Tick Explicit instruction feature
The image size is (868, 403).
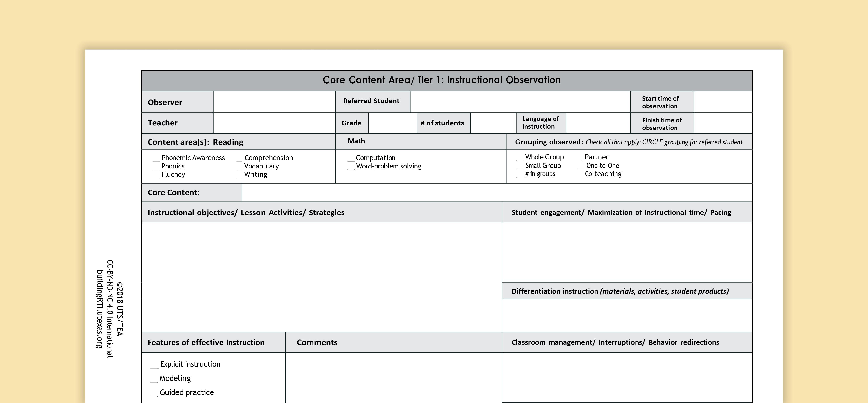tap(154, 365)
